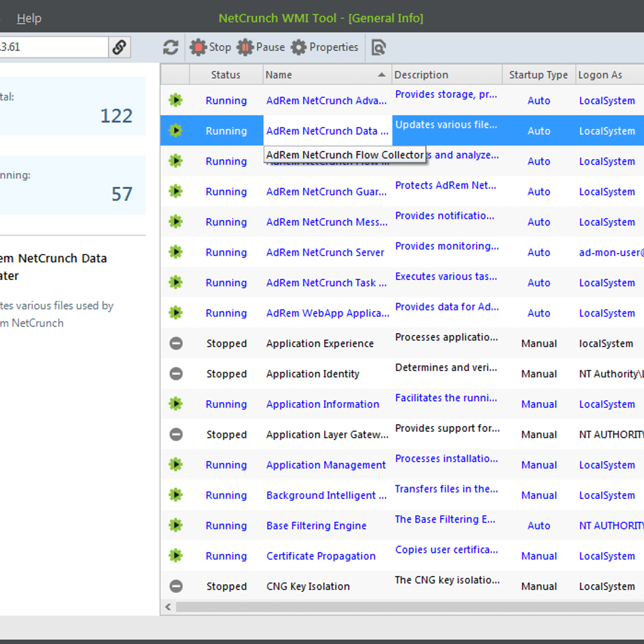Click 'Copies user certifica...' description cell
644x644 pixels.
click(446, 549)
